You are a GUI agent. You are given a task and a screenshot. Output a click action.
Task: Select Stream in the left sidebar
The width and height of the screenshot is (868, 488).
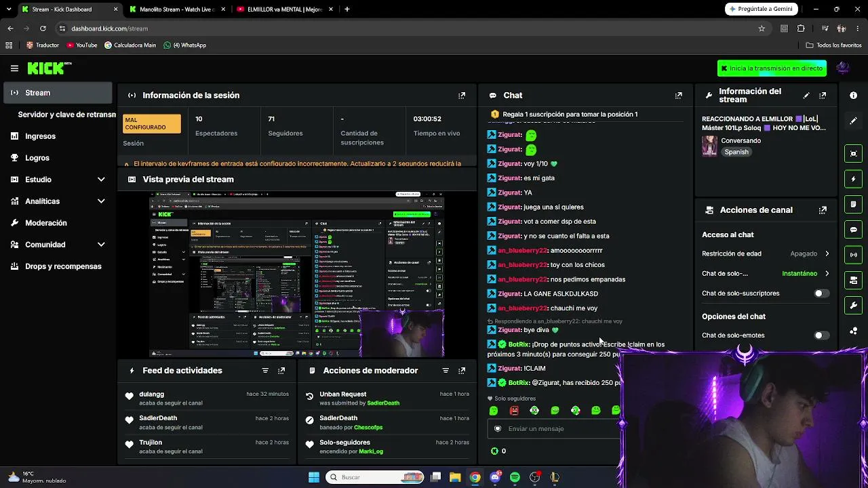click(x=58, y=93)
